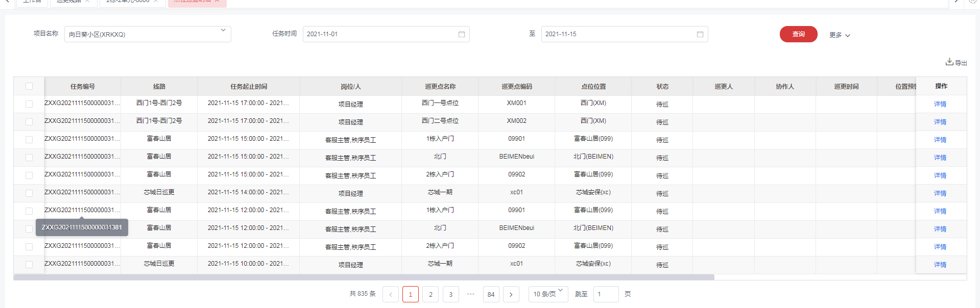Open 详情 for the 12:00 2栋入户门 row
The image size is (980, 308).
pyautogui.click(x=940, y=247)
